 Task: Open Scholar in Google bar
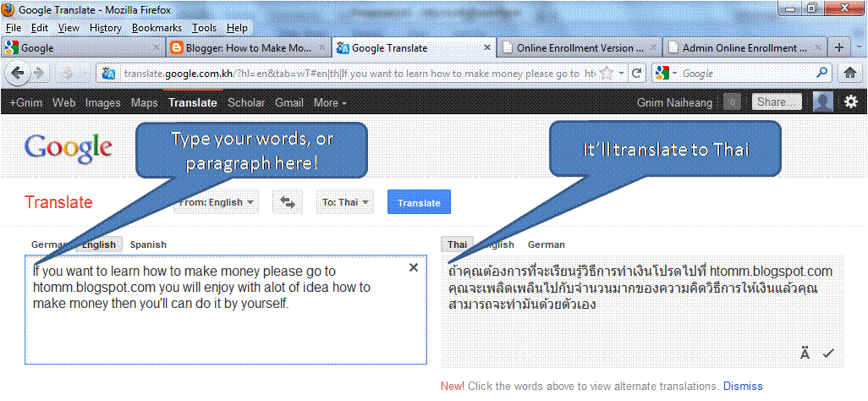(x=246, y=102)
